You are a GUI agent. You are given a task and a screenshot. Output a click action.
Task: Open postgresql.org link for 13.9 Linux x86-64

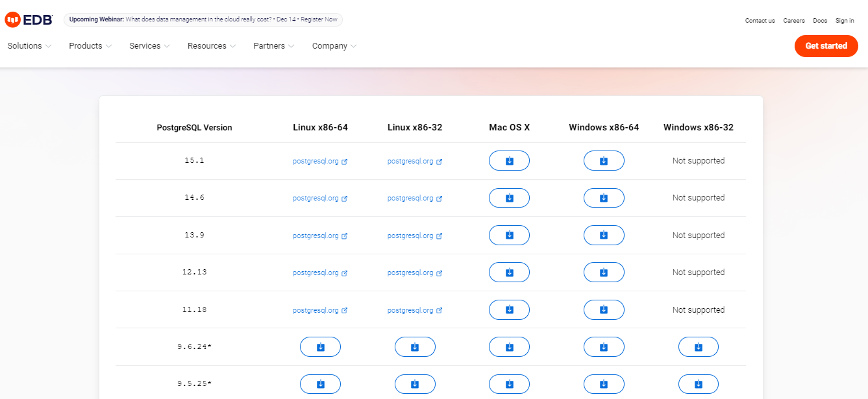click(320, 236)
